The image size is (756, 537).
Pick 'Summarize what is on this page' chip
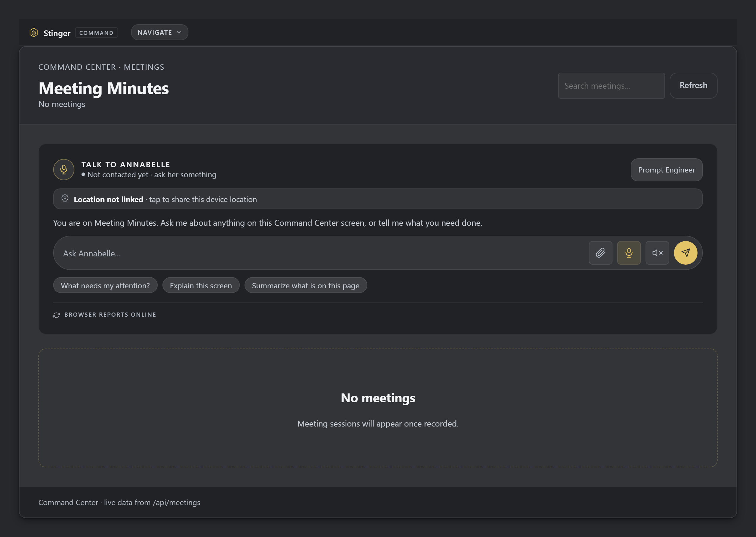[x=305, y=285]
